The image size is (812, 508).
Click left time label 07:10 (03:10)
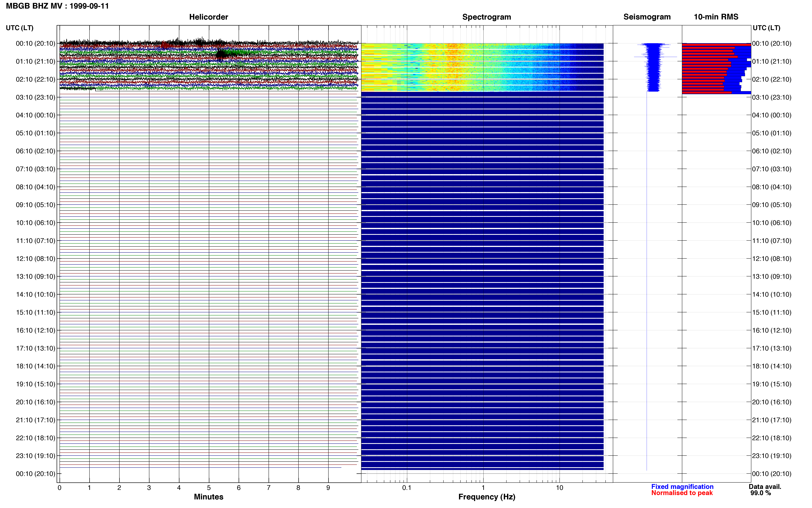pyautogui.click(x=36, y=169)
